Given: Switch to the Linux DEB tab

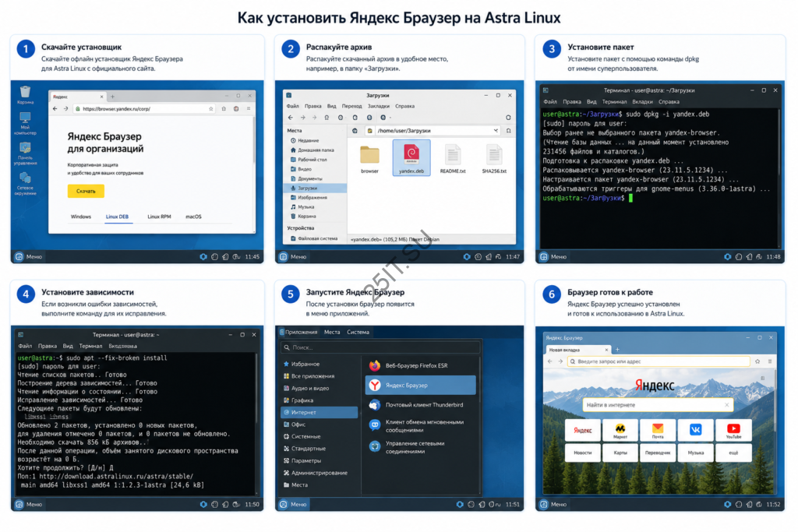Looking at the screenshot, I should pos(117,217).
